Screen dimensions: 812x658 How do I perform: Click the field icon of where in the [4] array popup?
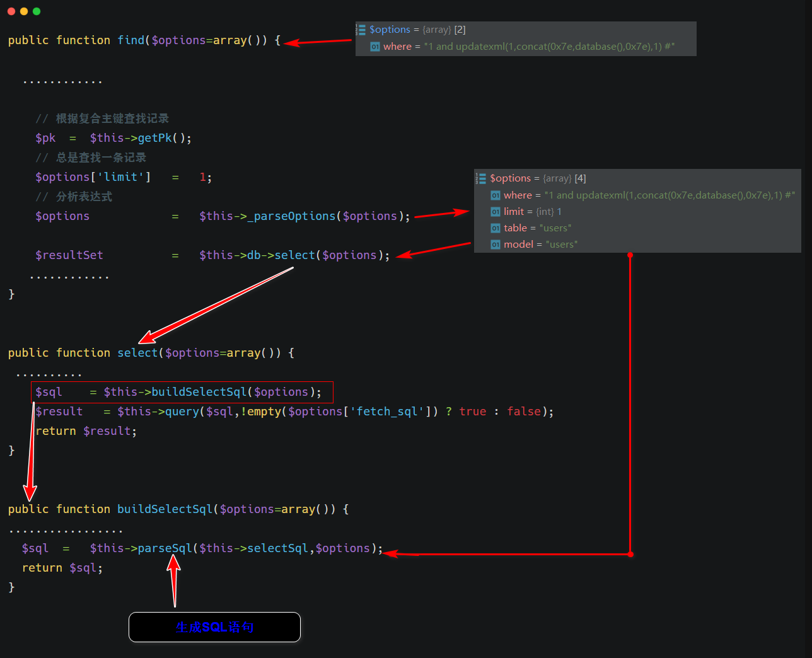pos(496,195)
